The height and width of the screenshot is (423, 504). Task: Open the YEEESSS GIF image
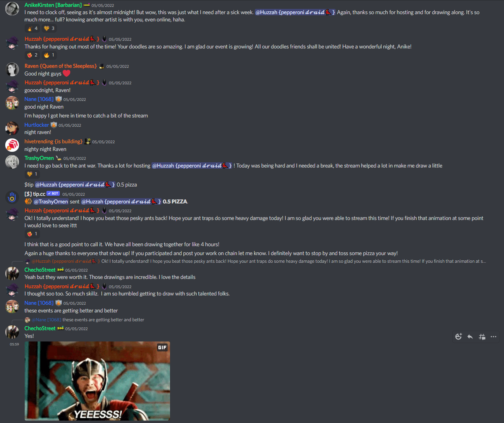coord(97,381)
